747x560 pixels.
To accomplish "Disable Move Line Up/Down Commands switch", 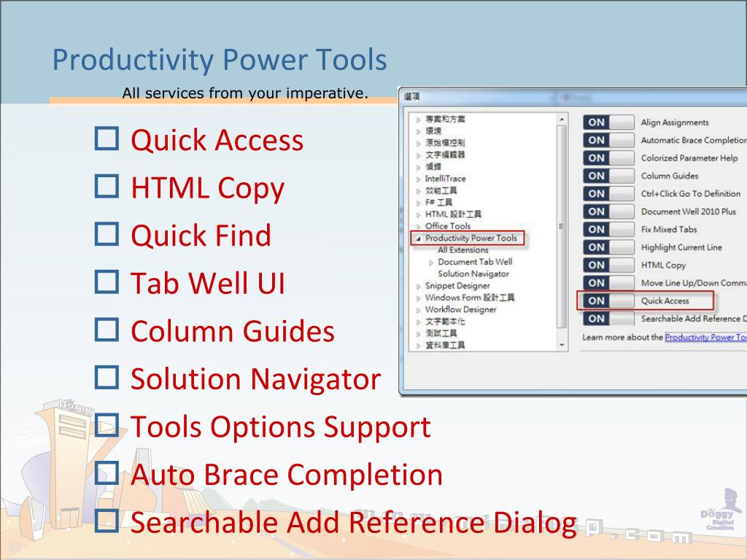I will 608,283.
